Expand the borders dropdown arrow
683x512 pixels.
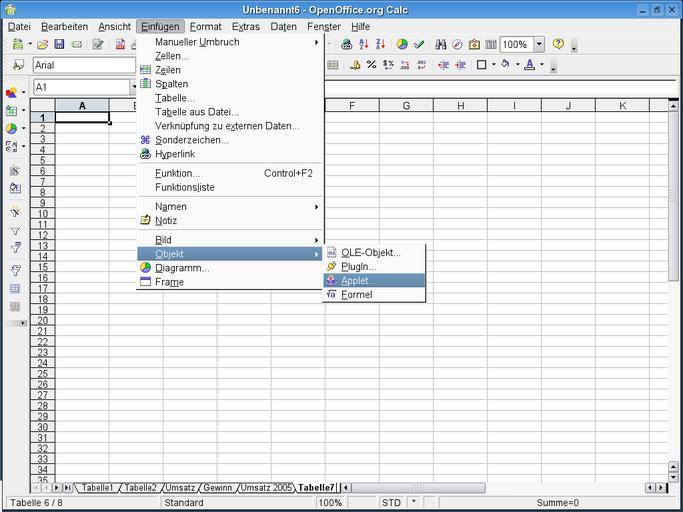(493, 65)
